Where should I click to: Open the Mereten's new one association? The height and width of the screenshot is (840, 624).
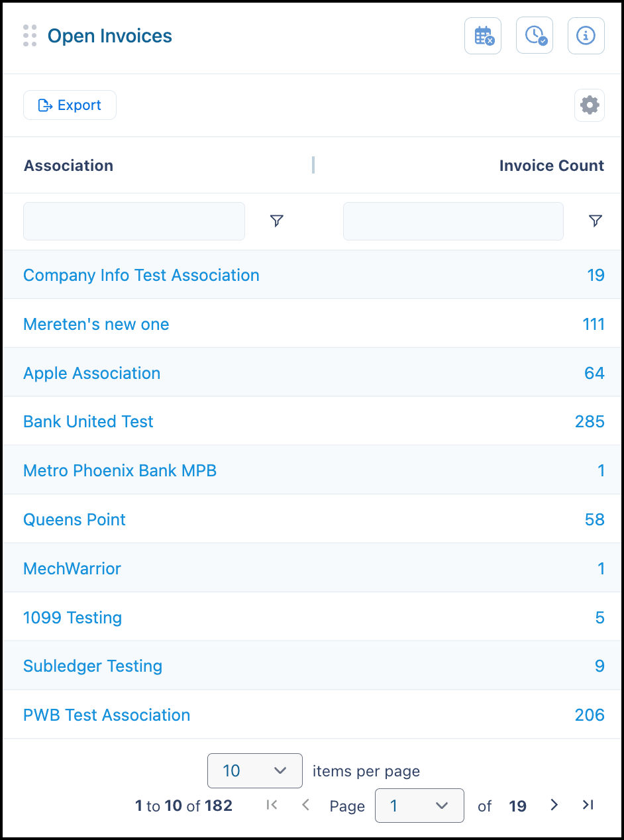[96, 324]
